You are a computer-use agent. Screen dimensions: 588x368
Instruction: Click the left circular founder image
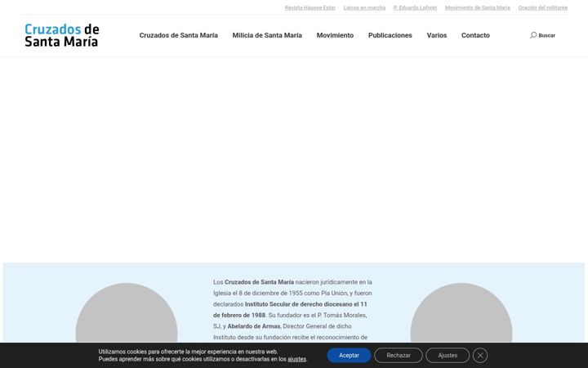(x=127, y=312)
